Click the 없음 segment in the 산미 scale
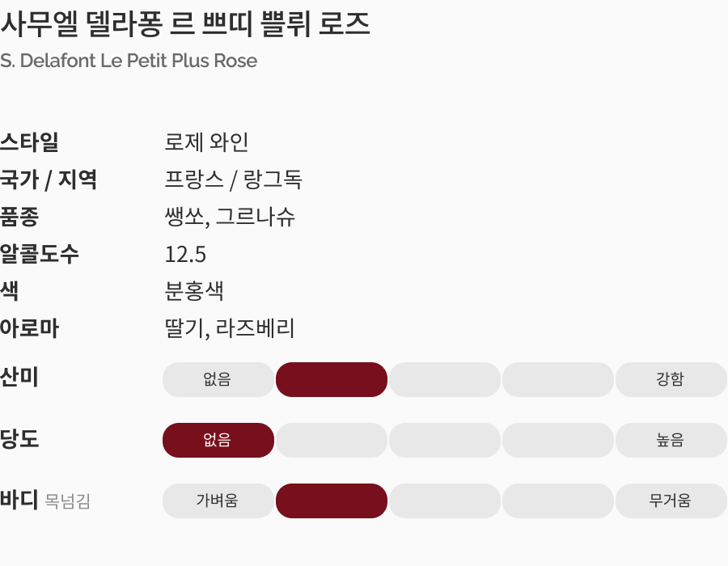Image resolution: width=728 pixels, height=566 pixels. [x=218, y=380]
